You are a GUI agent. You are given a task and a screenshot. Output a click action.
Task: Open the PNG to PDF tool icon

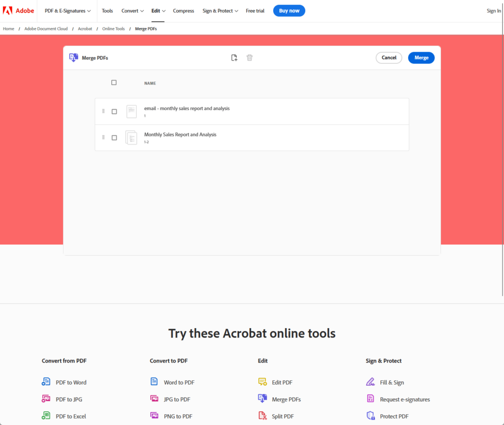coord(154,415)
